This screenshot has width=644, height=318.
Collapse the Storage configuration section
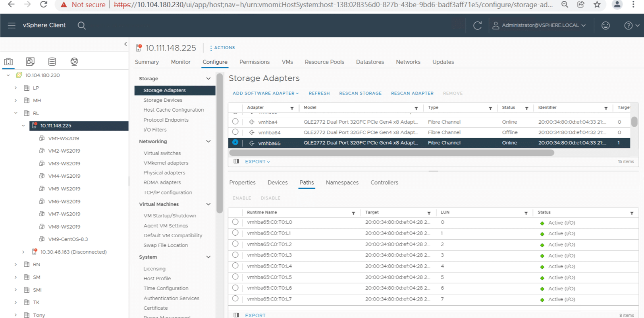(208, 79)
